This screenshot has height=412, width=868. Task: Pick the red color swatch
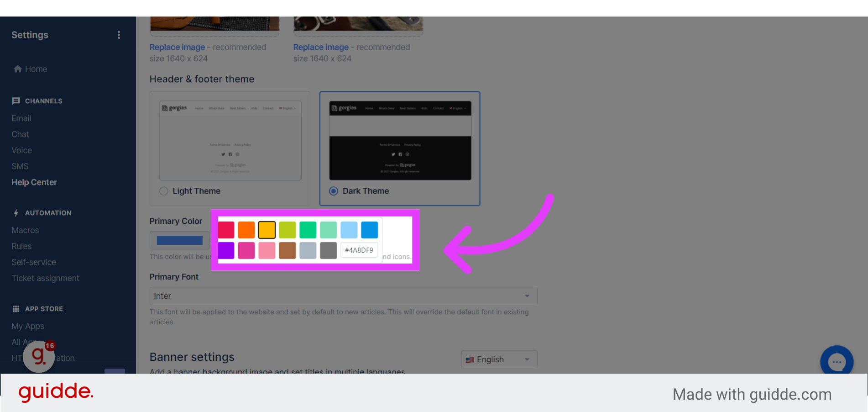[226, 230]
